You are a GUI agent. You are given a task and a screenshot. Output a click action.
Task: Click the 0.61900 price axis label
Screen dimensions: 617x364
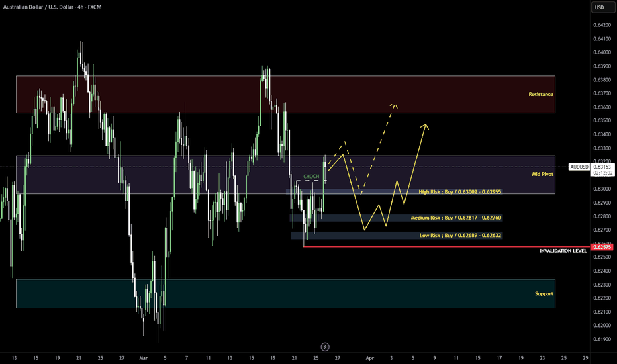(602, 339)
